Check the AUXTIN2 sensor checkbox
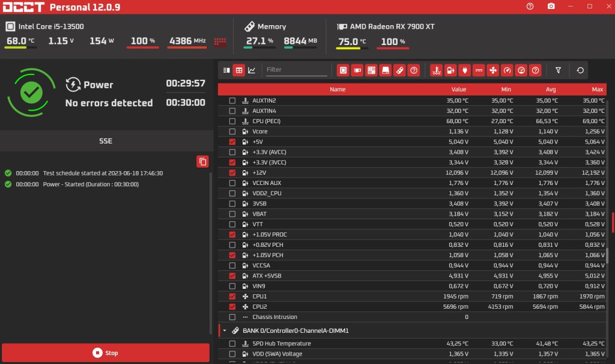 coord(232,101)
